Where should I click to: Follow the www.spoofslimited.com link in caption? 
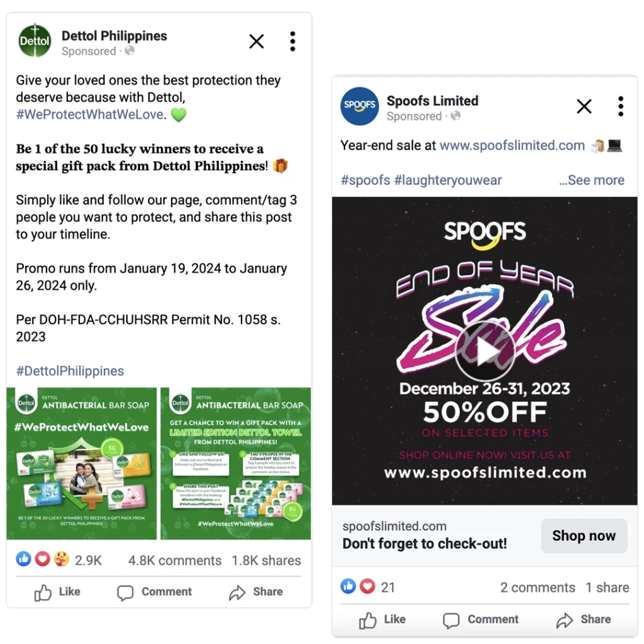coord(512,145)
